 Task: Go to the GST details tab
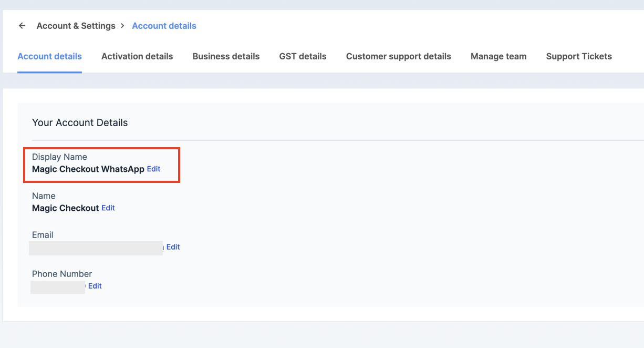click(x=303, y=56)
